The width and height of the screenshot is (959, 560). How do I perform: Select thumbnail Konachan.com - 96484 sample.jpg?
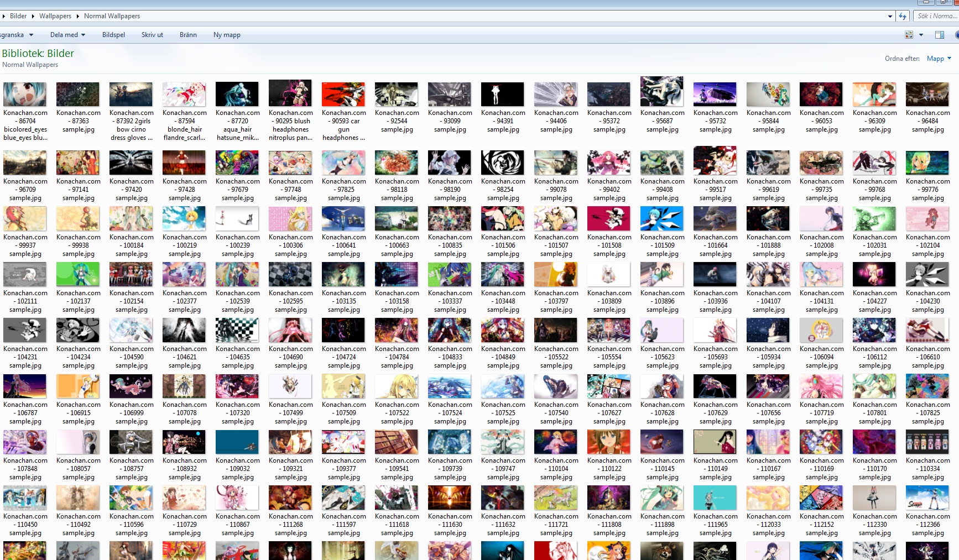click(927, 95)
